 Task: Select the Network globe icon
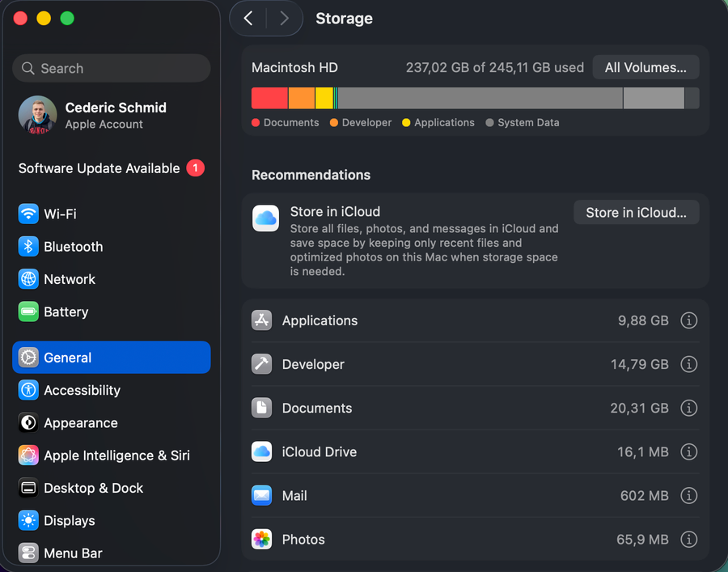28,279
